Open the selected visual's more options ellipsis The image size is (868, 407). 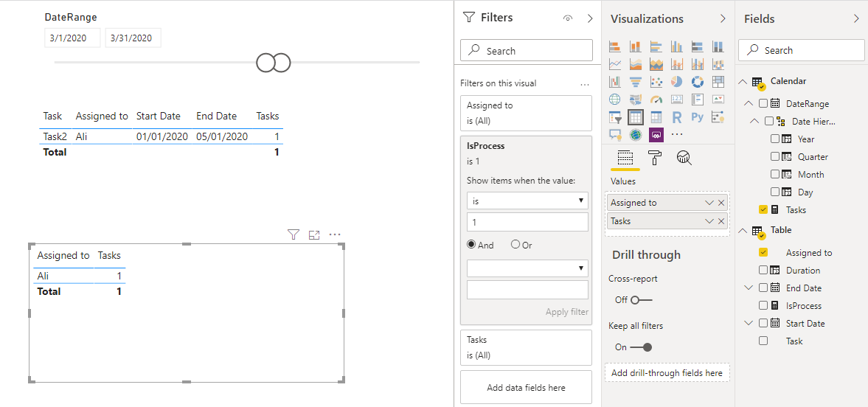tap(334, 234)
